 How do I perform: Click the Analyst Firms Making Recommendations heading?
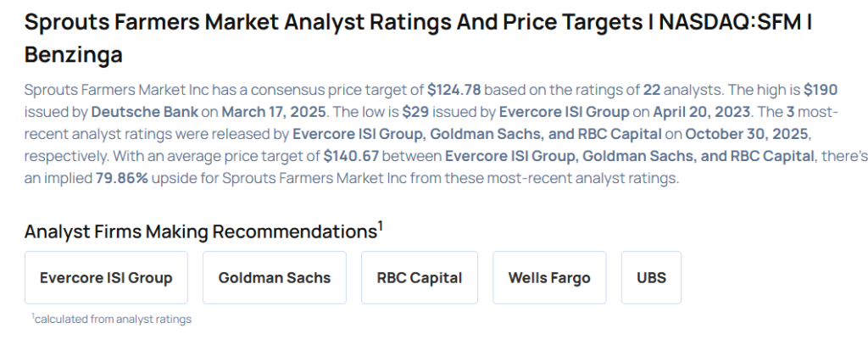200,232
